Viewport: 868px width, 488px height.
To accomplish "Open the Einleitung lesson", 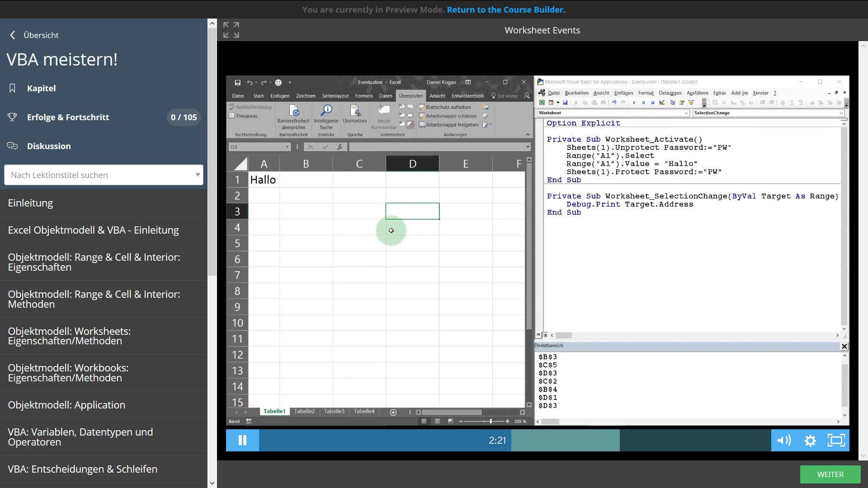I will coord(104,203).
